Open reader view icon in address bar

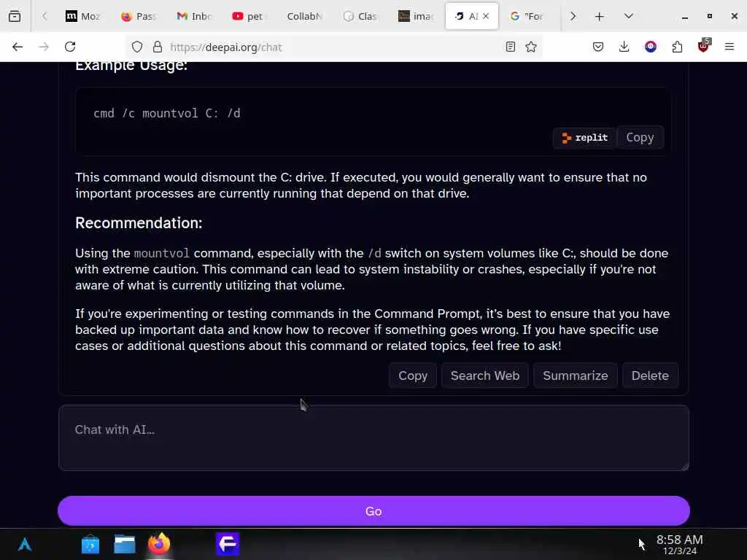(x=510, y=47)
